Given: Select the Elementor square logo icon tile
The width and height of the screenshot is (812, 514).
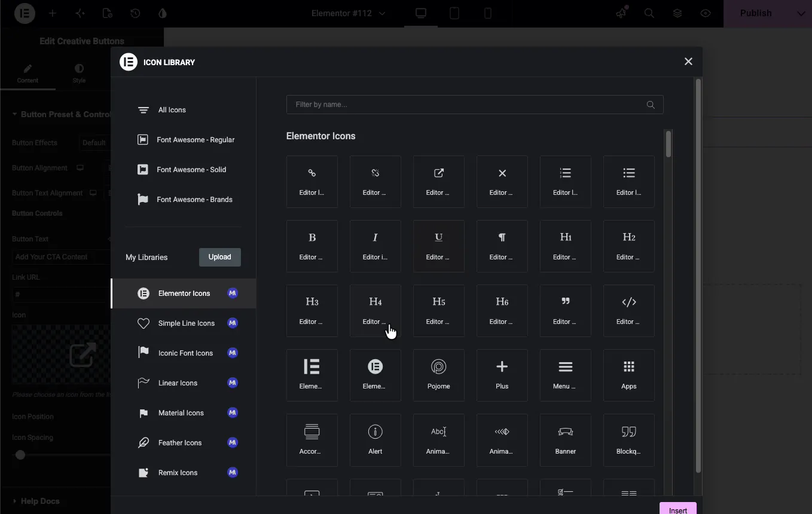Looking at the screenshot, I should (312, 375).
